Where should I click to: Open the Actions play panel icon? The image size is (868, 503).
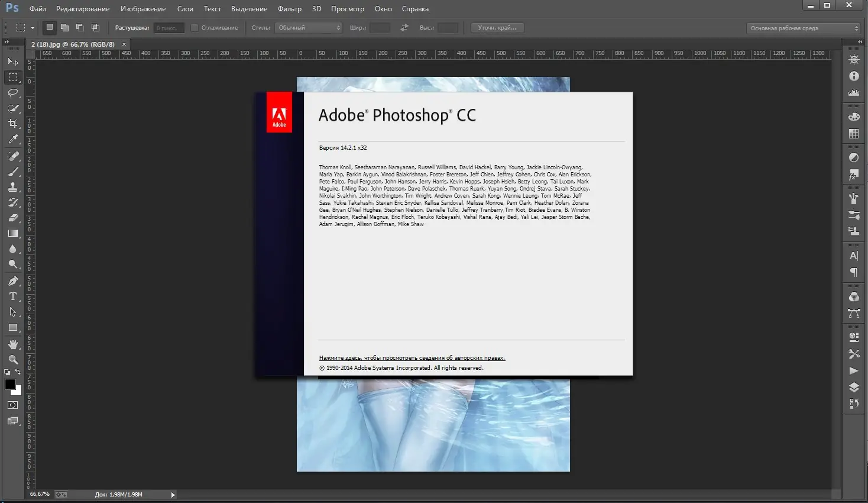[854, 370]
